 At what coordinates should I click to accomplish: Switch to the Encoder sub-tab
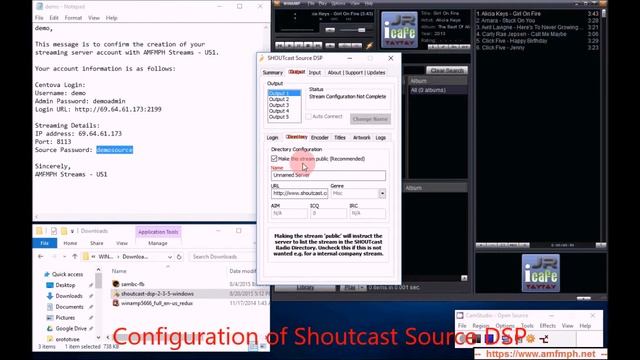click(320, 138)
